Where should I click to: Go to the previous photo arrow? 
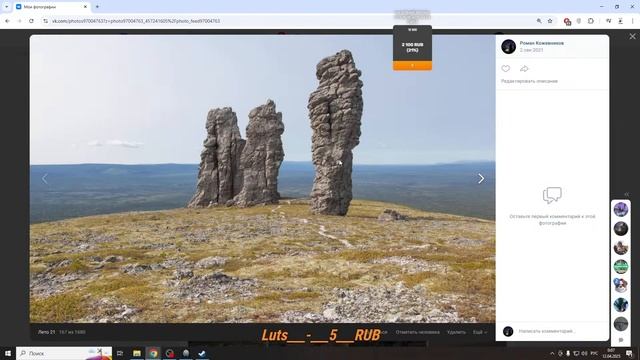[44, 178]
